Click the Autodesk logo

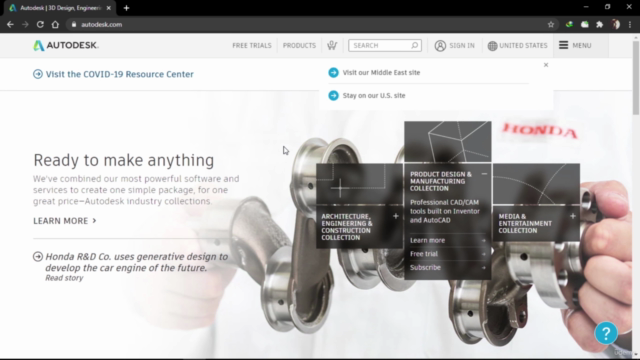[66, 45]
